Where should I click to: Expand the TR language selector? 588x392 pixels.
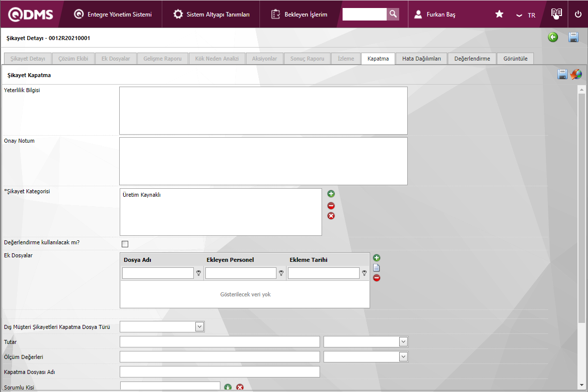[x=526, y=15]
